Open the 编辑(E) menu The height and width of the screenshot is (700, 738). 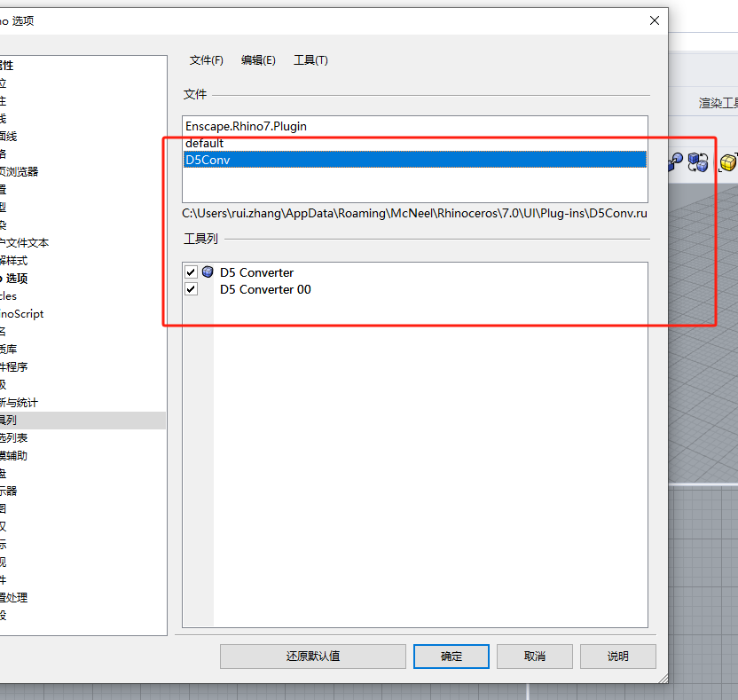[258, 60]
